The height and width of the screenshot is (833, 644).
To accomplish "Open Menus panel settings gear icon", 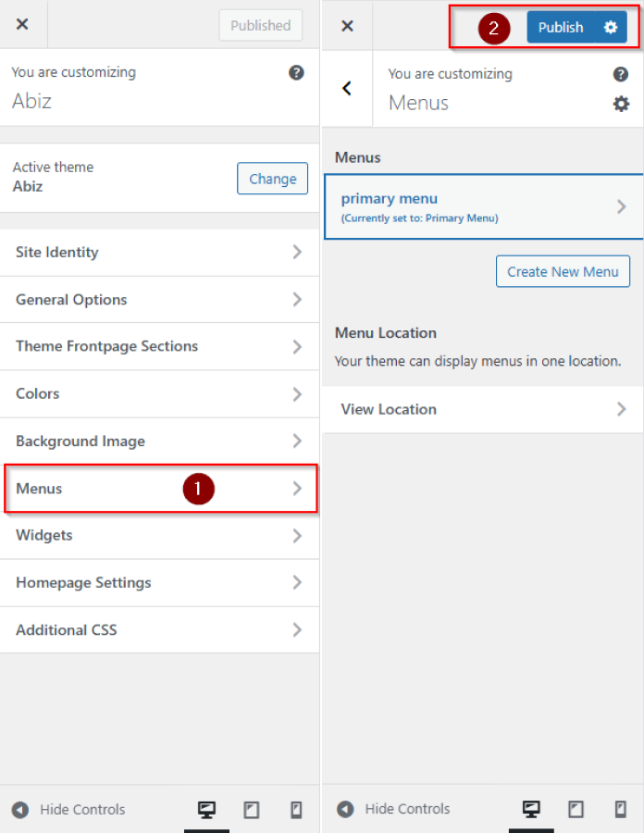I will coord(621,105).
